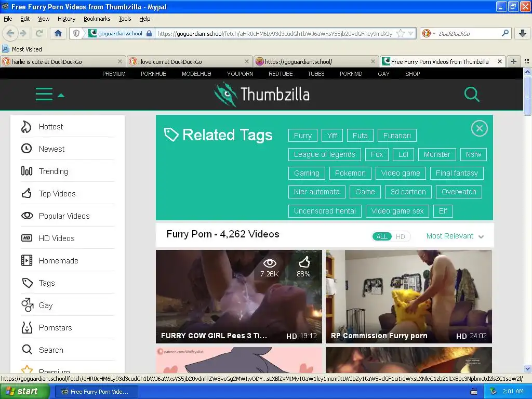Click the PREMIUM top nav link
This screenshot has width=532, height=399.
pos(114,74)
